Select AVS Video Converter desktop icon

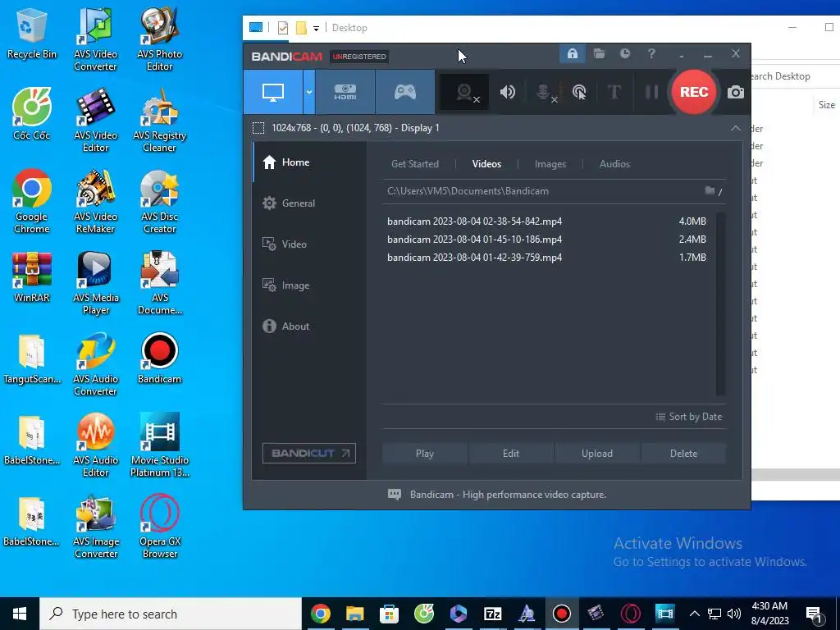point(95,39)
